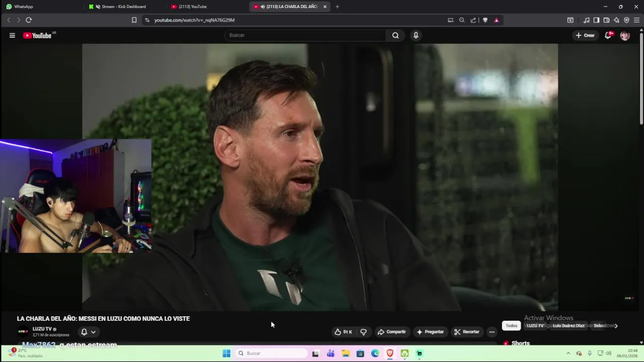Screen dimensions: 644x362
Task: Open Brave Shields lion icon
Action: coord(485,20)
